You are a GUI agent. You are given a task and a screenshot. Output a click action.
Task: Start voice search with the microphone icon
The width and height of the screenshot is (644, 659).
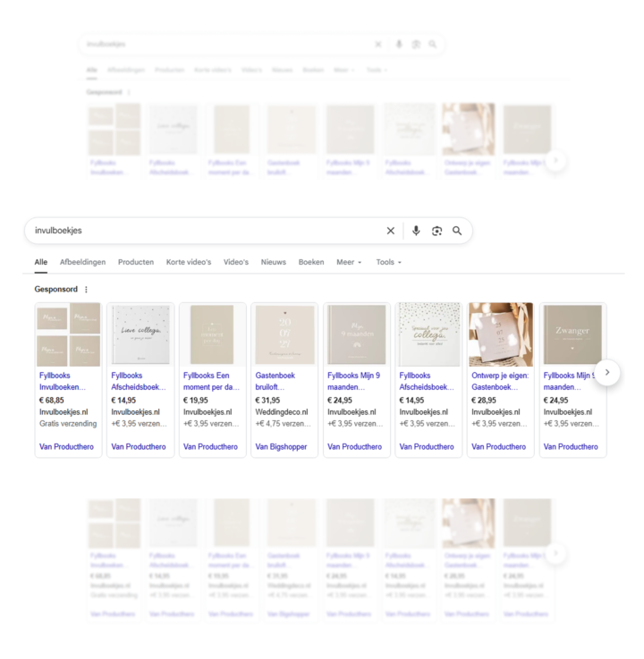coord(416,231)
